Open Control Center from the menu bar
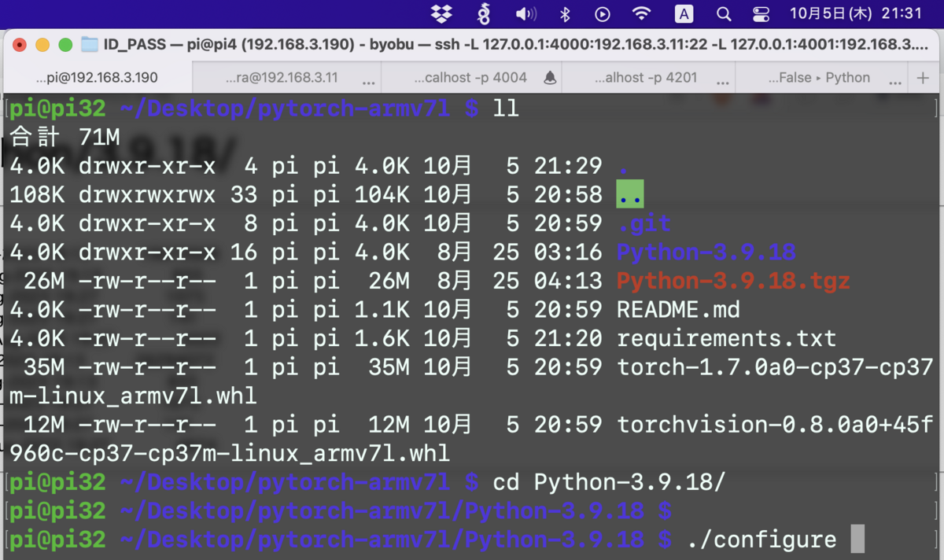 (760, 13)
